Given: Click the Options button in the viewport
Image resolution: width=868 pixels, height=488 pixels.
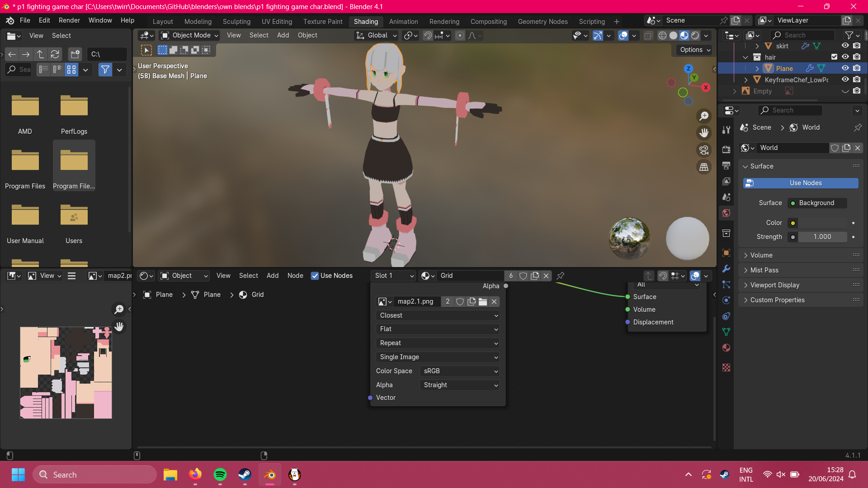Looking at the screenshot, I should pos(693,50).
